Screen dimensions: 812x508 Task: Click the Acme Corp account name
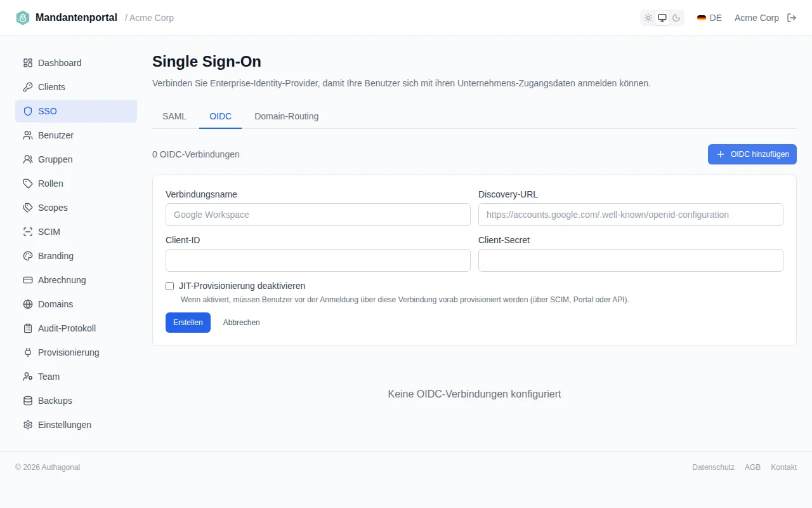coord(757,18)
